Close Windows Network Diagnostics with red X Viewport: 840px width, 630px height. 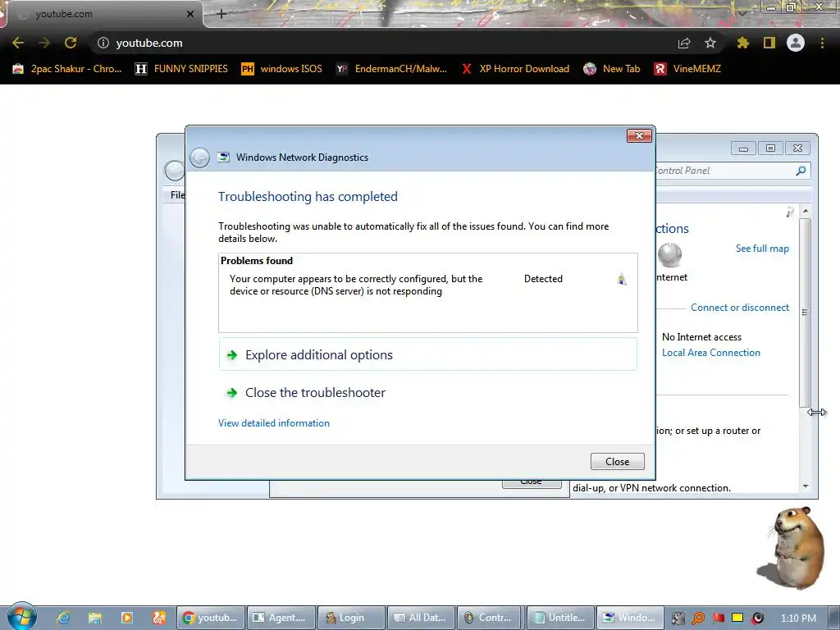(x=639, y=135)
